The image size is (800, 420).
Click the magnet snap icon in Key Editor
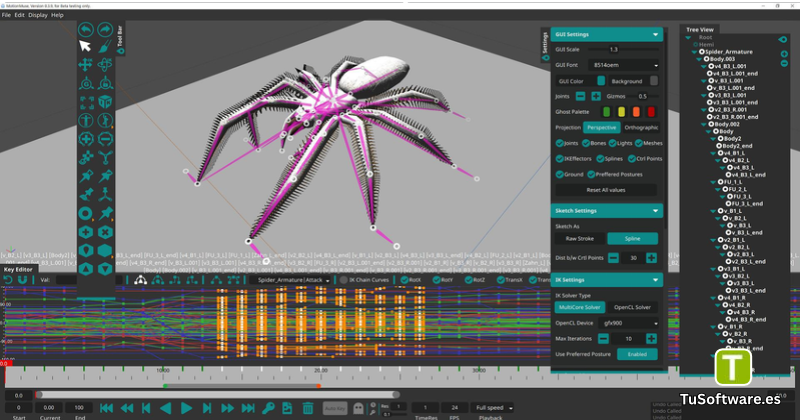[22, 280]
